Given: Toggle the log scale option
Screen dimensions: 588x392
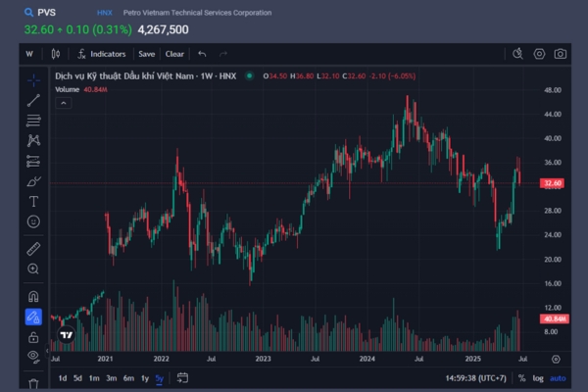Looking at the screenshot, I should click(x=538, y=378).
